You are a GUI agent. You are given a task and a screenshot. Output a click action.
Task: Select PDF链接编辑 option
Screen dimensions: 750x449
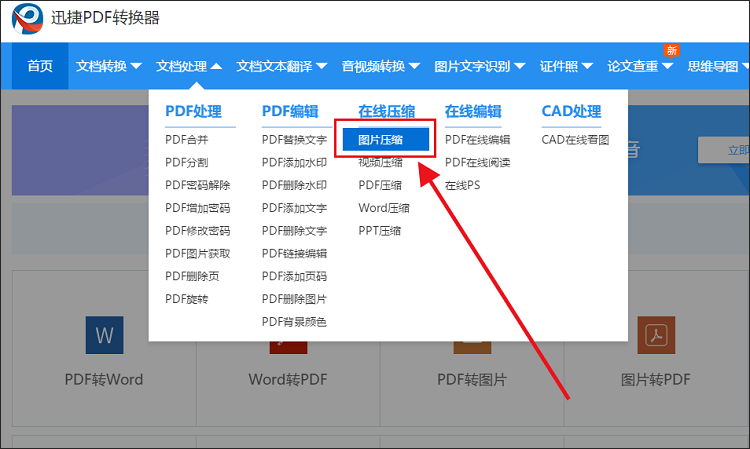(294, 253)
